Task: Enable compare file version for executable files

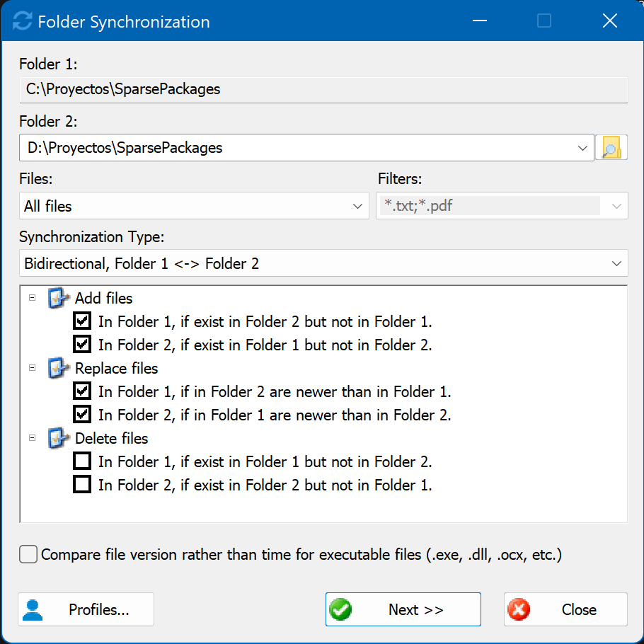Action: pyautogui.click(x=28, y=554)
